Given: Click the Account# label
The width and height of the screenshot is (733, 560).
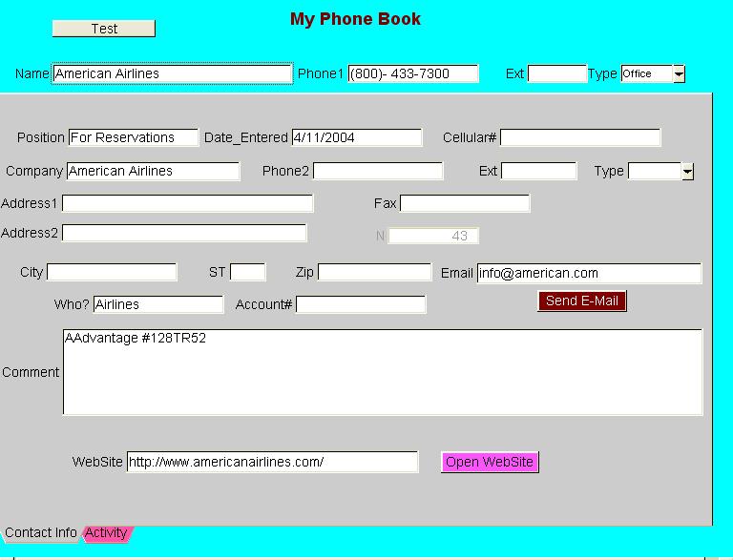Looking at the screenshot, I should coord(263,304).
